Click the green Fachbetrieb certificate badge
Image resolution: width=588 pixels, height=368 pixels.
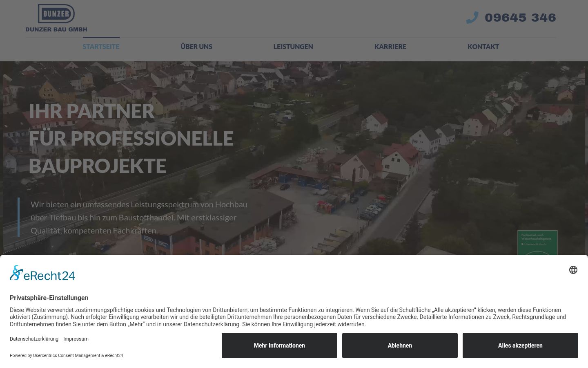pyautogui.click(x=537, y=243)
